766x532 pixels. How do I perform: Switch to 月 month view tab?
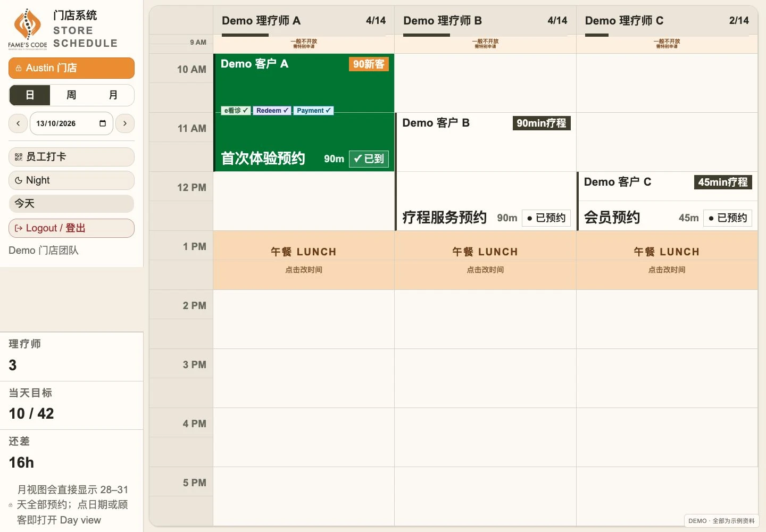[113, 95]
